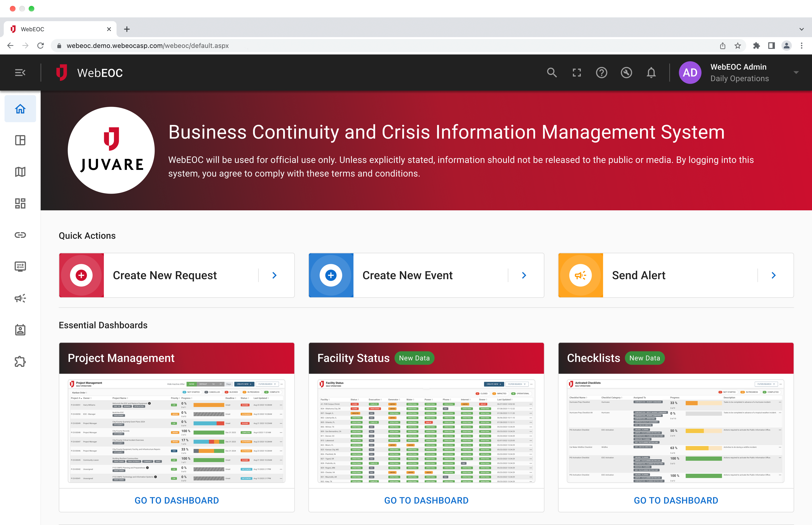
Task: Open the contacts badge icon in sidebar
Action: pos(20,330)
